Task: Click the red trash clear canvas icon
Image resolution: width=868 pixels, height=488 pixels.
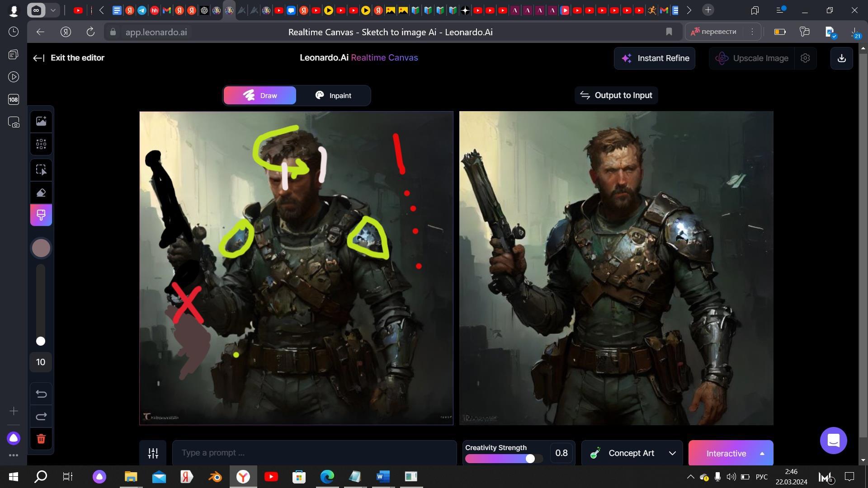Action: point(41,439)
